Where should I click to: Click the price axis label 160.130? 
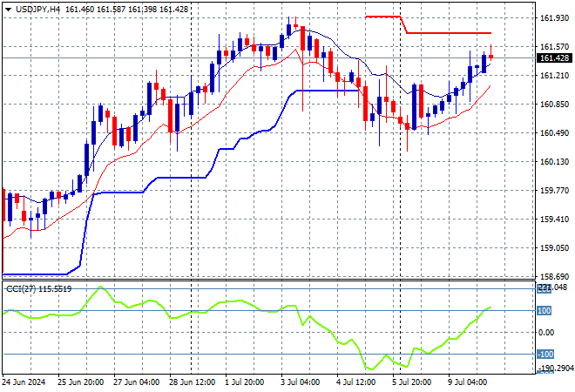click(554, 162)
